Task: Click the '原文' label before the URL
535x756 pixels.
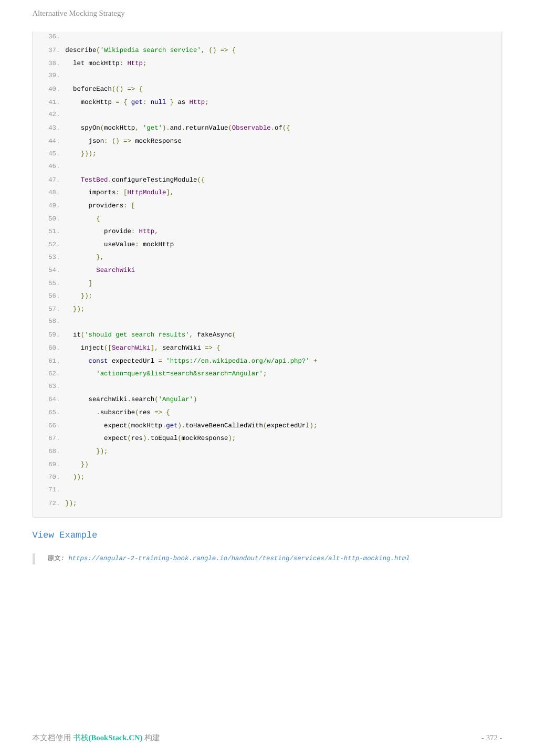Action: tap(55, 558)
